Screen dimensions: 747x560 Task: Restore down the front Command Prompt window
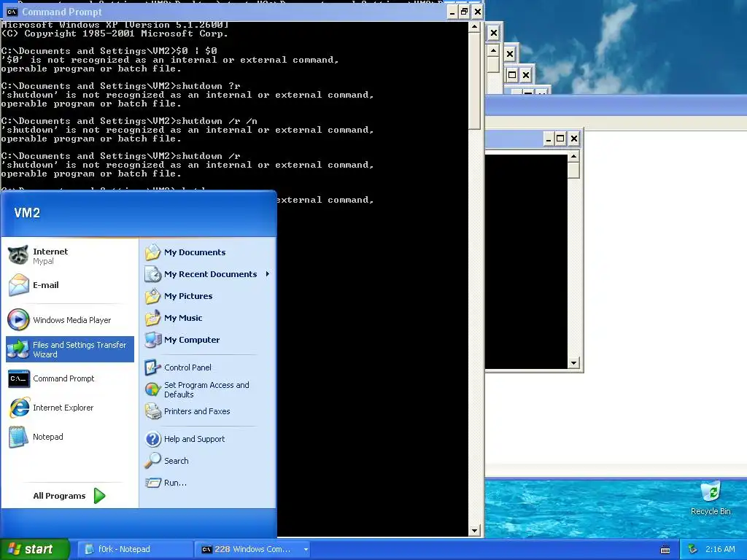coord(465,12)
